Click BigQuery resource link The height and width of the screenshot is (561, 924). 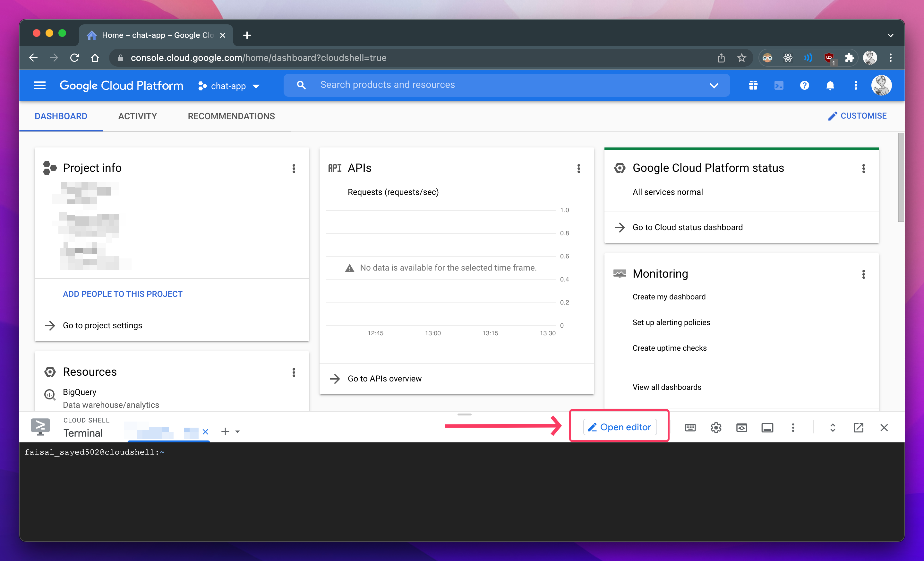(x=80, y=392)
